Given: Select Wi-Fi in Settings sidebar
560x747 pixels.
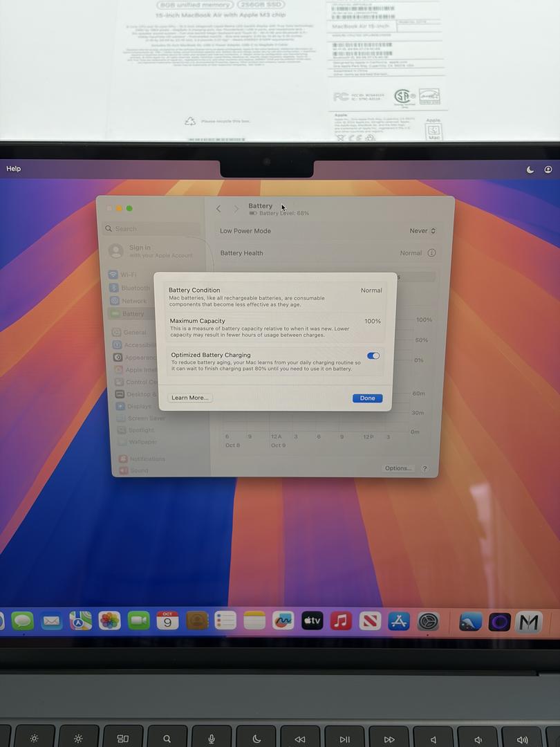Looking at the screenshot, I should pos(128,275).
